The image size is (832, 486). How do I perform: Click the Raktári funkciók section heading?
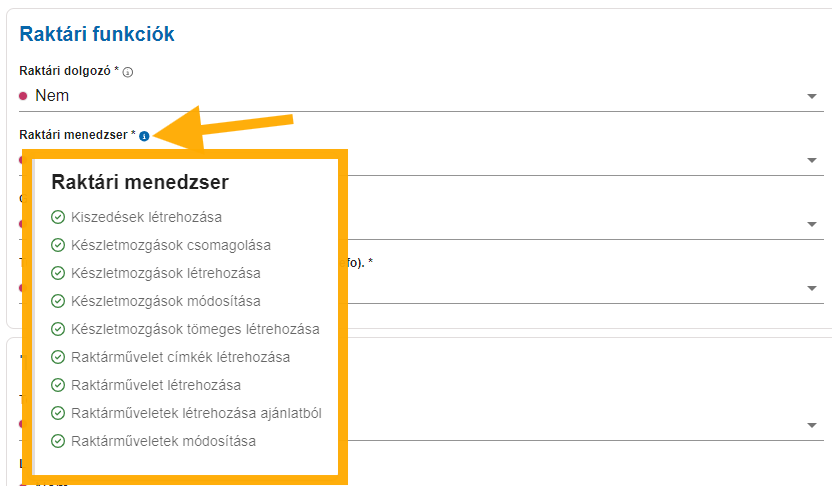tap(97, 34)
